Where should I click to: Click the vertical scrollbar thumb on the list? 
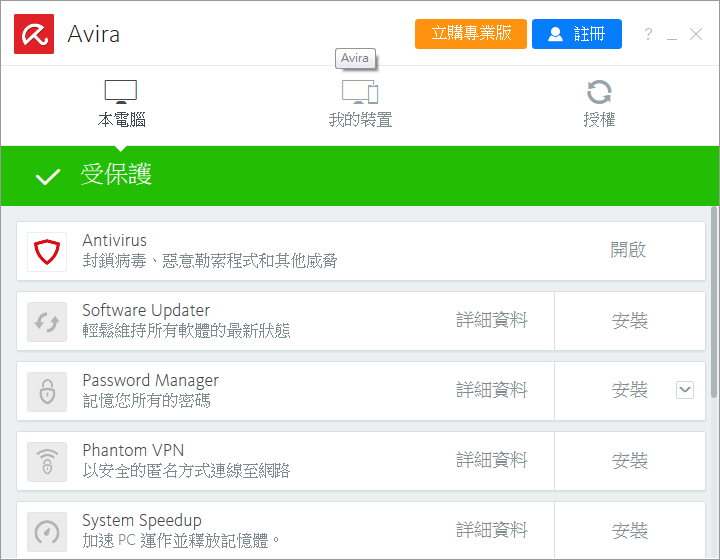coord(714,302)
